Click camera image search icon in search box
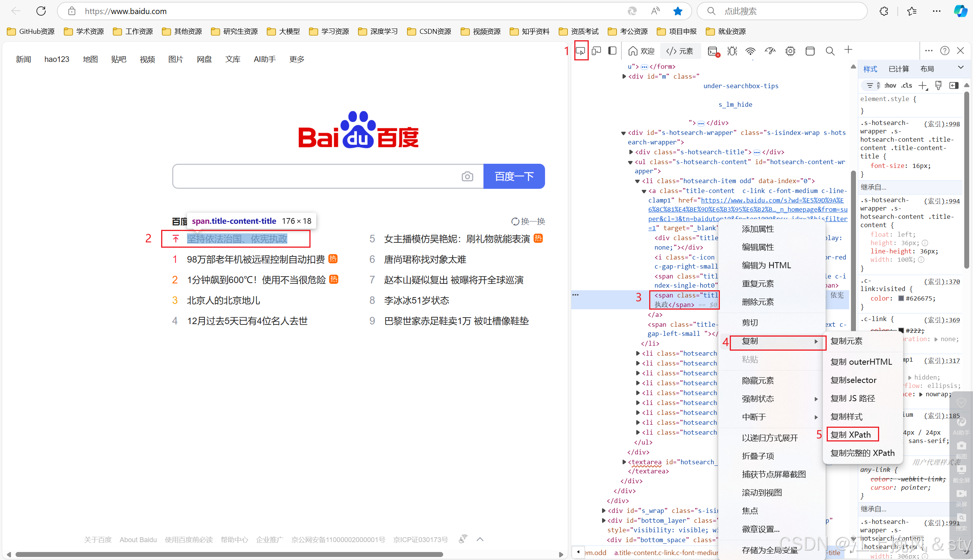The width and height of the screenshot is (973, 560). (x=467, y=177)
